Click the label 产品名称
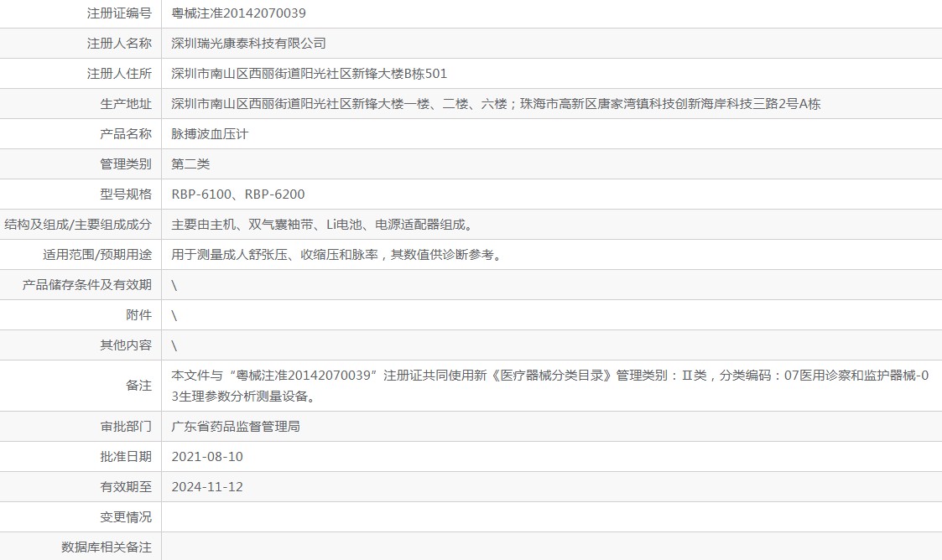 click(126, 134)
